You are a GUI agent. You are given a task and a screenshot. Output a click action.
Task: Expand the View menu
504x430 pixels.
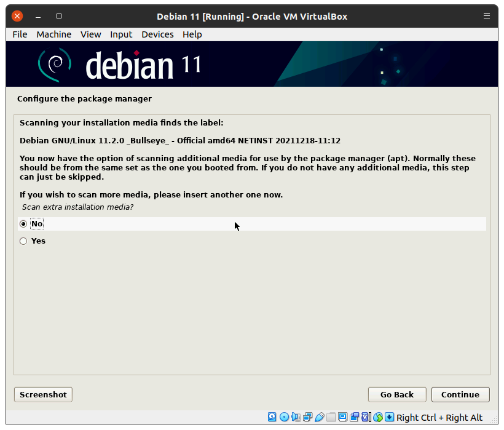90,34
